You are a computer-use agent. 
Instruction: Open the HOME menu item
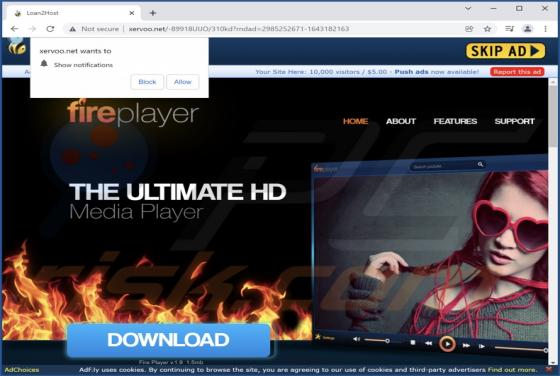point(355,121)
